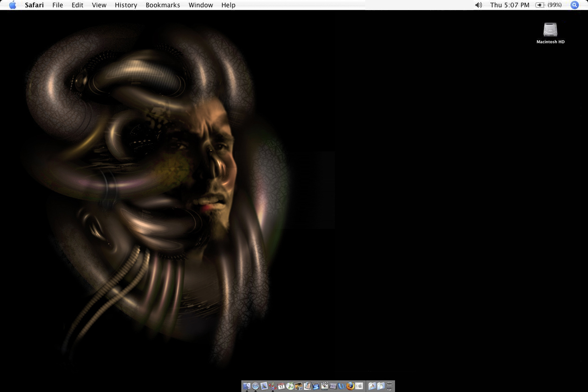Viewport: 588px width, 392px height.
Task: Click the Spotlight search icon
Action: click(x=574, y=5)
